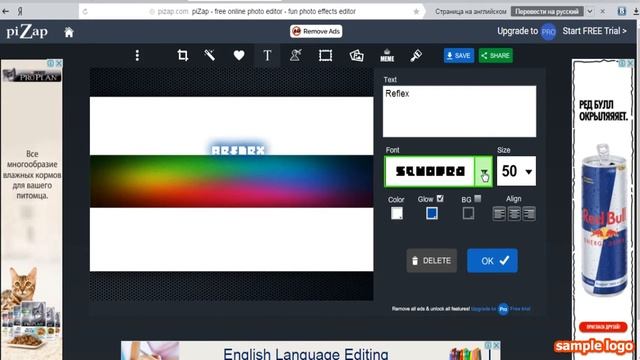
Task: Click the browser back arrow
Action: 6,11
